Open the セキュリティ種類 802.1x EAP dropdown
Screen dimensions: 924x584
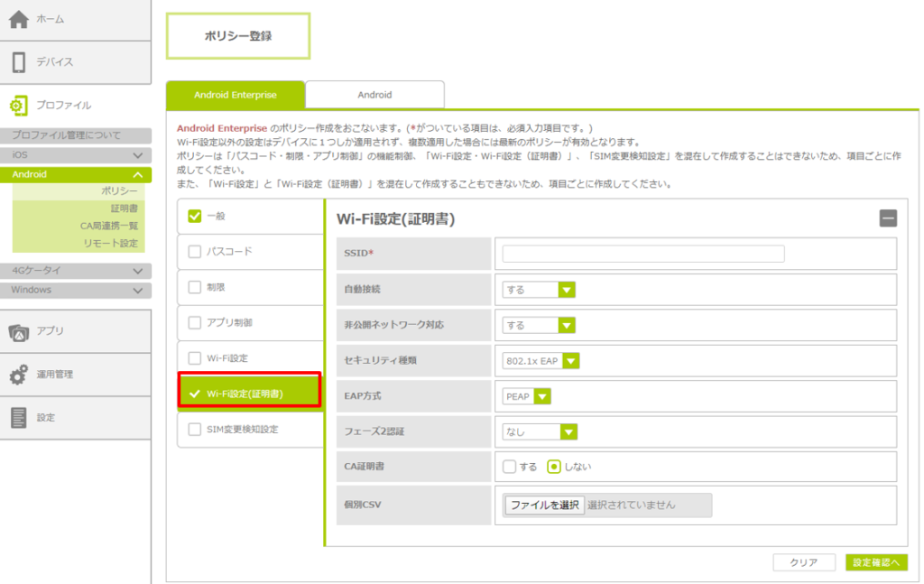[x=541, y=361]
